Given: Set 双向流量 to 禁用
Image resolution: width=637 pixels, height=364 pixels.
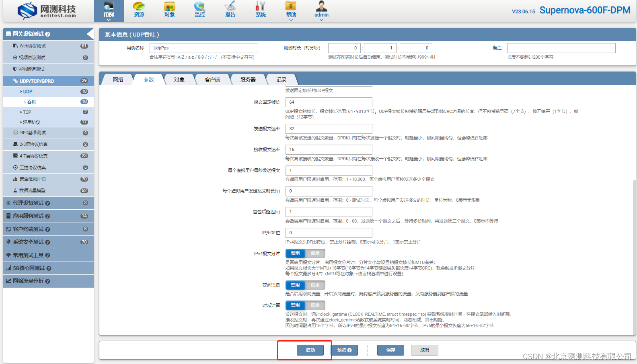Looking at the screenshot, I should click(x=296, y=285).
